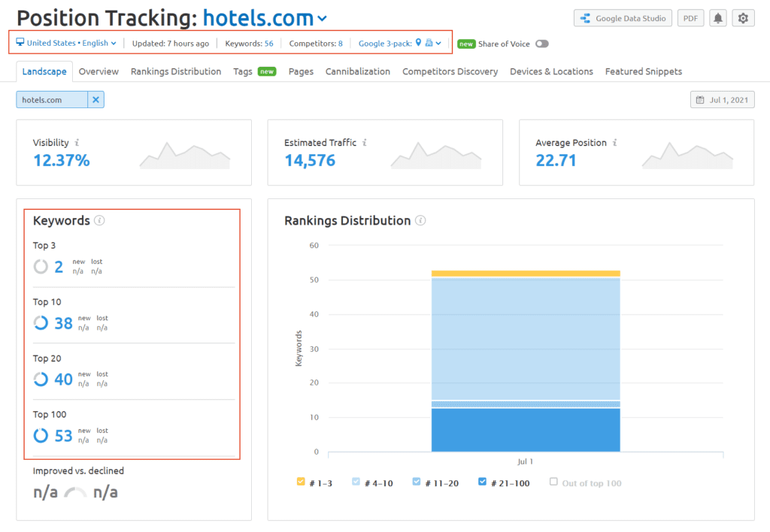Click the 22.71 average position value

pyautogui.click(x=556, y=161)
